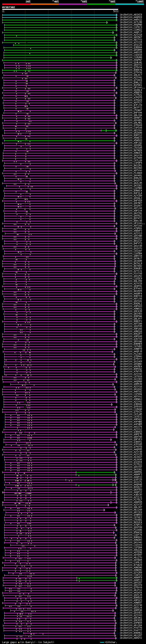146x644 pixels.
Task: Select the UniRef100_Q2TLM8 hit
Action: pos(131,22)
